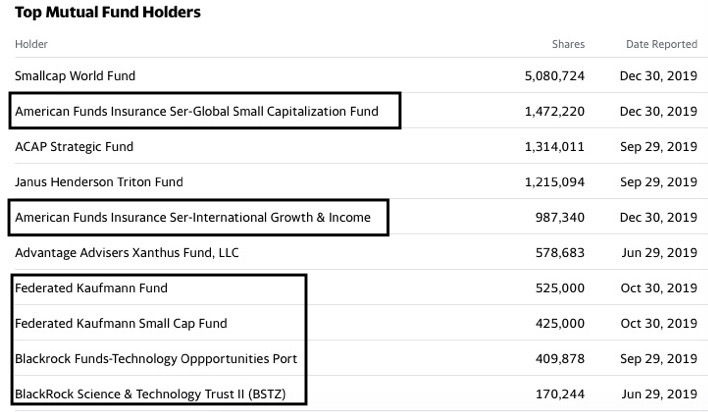Select the Federated Kaufmann Fund holder name
The image size is (708, 412).
91,288
